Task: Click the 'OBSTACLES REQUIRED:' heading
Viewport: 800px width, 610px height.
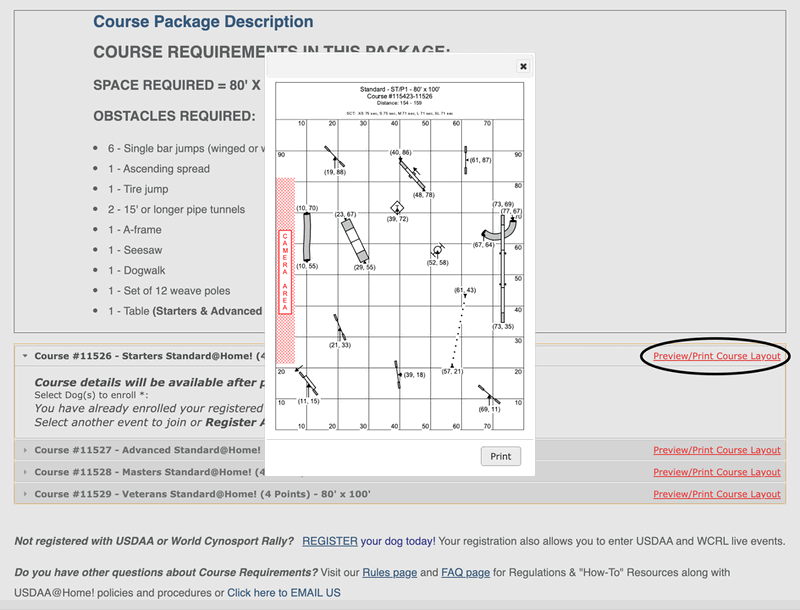Action: tap(174, 116)
